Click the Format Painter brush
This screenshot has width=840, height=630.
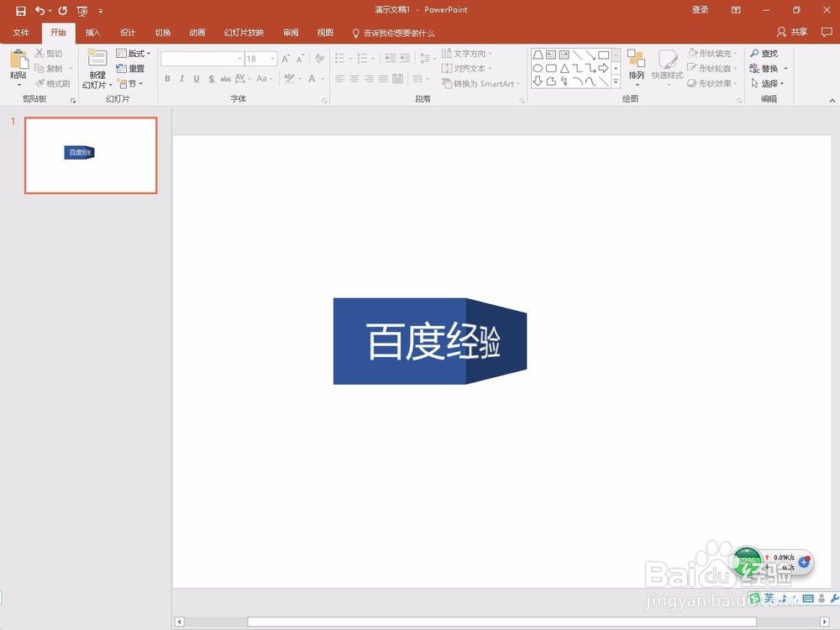(39, 83)
